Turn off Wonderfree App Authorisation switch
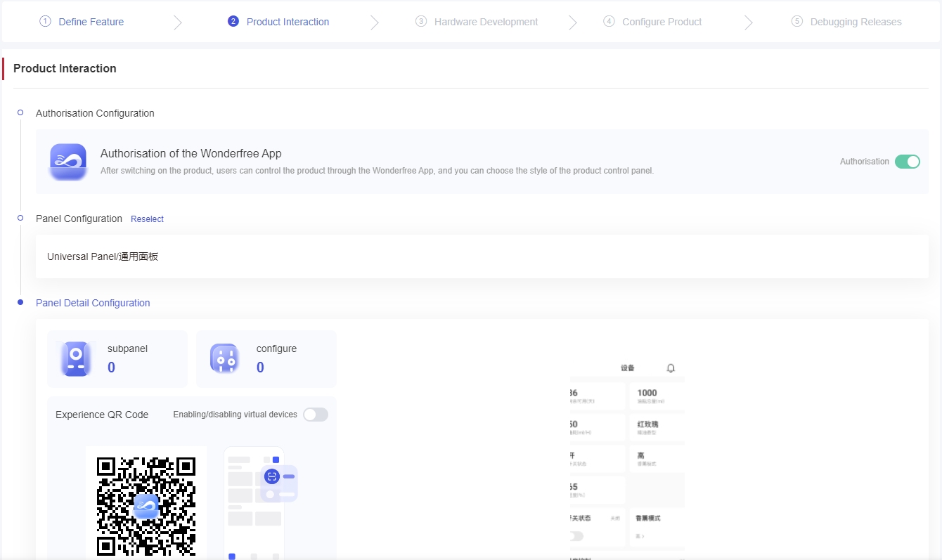 (908, 162)
